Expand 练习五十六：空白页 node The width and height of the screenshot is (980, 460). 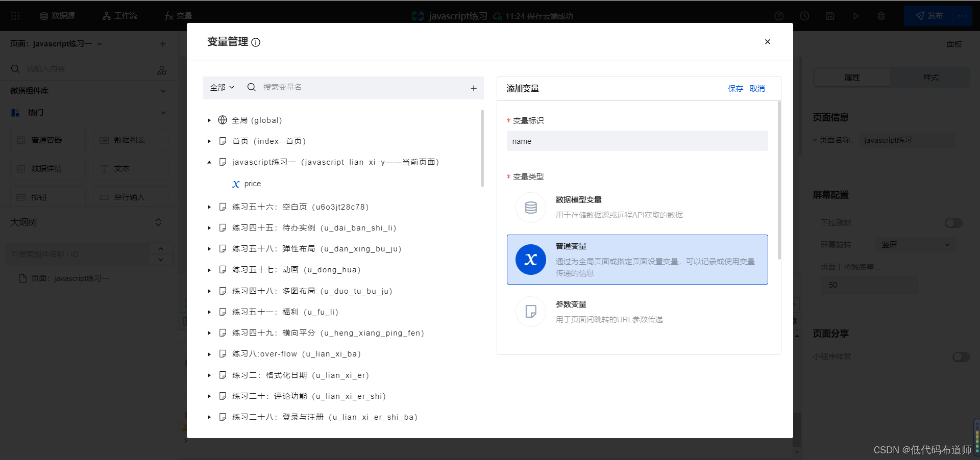coord(209,207)
